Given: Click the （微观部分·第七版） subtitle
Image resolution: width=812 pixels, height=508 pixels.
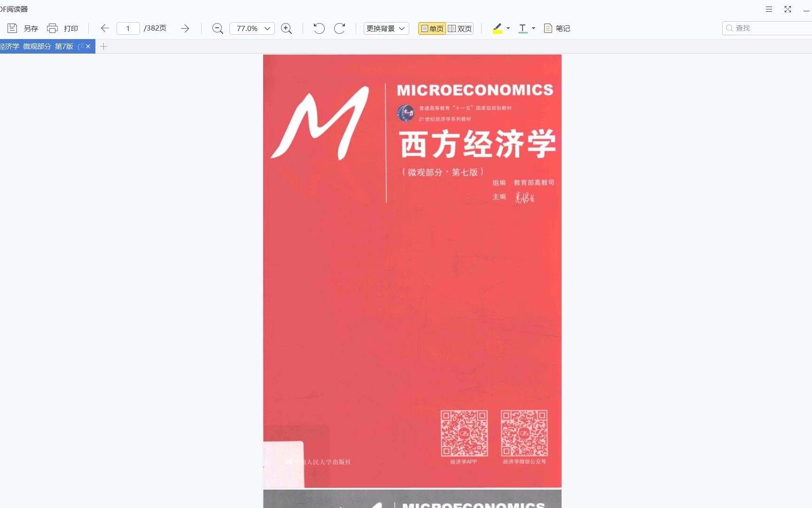Looking at the screenshot, I should pos(443,172).
